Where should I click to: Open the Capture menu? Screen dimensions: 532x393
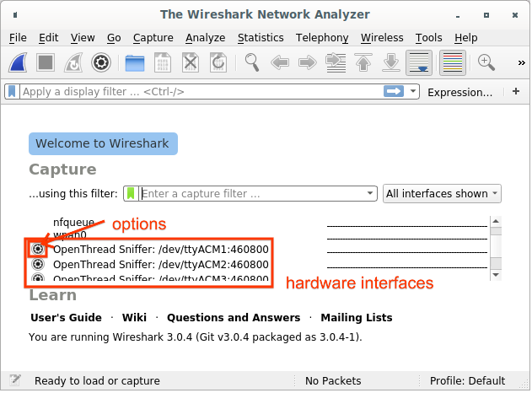click(x=153, y=38)
